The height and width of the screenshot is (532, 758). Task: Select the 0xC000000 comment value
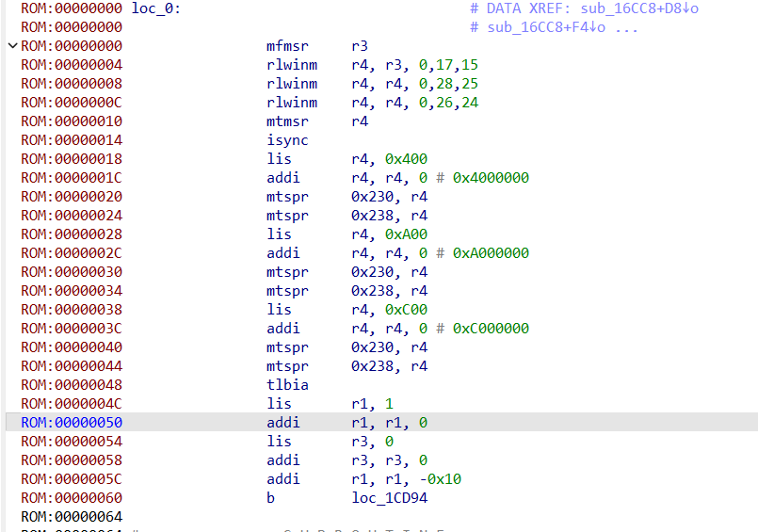(x=491, y=329)
